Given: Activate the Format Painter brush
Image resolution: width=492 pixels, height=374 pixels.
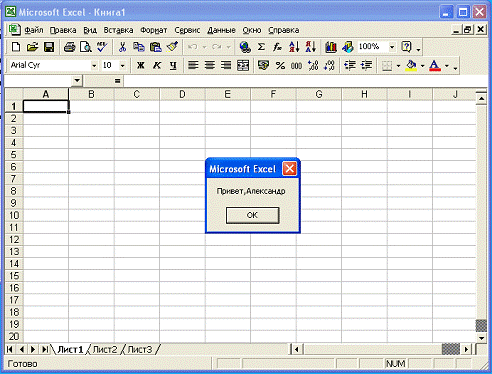Looking at the screenshot, I should point(172,47).
